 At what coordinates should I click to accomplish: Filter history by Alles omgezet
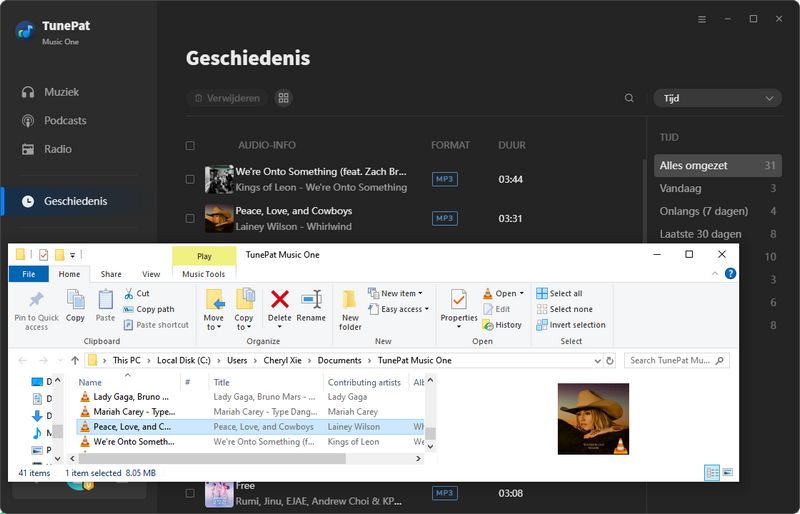click(717, 165)
